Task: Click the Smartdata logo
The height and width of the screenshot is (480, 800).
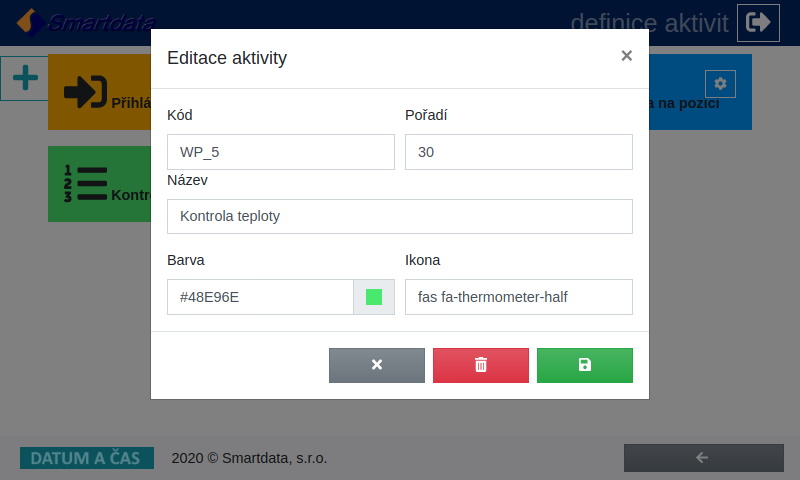Action: [x=86, y=22]
